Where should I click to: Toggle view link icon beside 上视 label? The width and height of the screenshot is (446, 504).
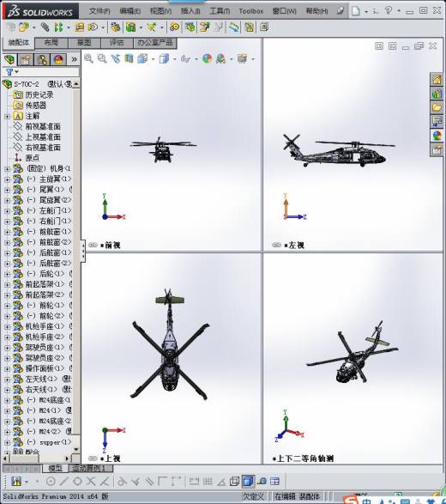pos(93,458)
